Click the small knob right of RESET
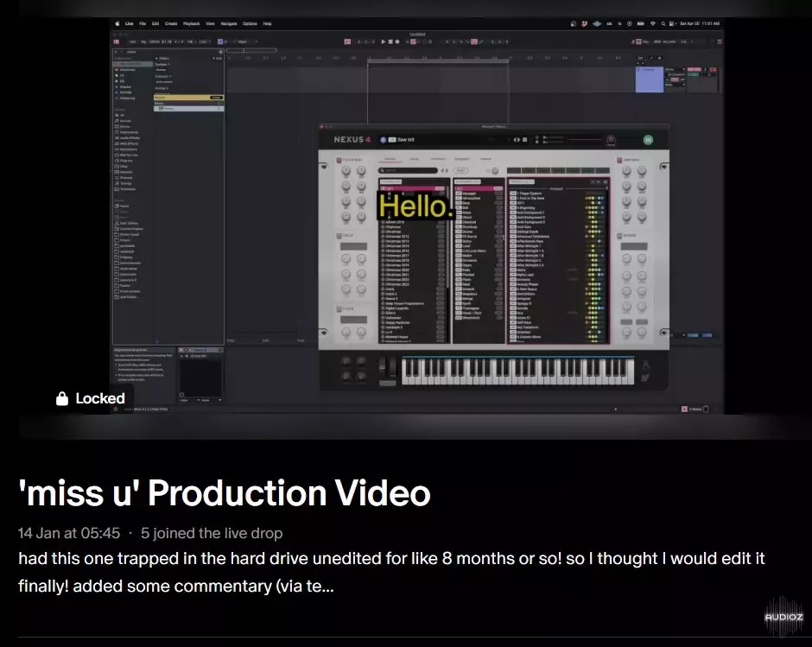This screenshot has width=812, height=647. pyautogui.click(x=495, y=170)
